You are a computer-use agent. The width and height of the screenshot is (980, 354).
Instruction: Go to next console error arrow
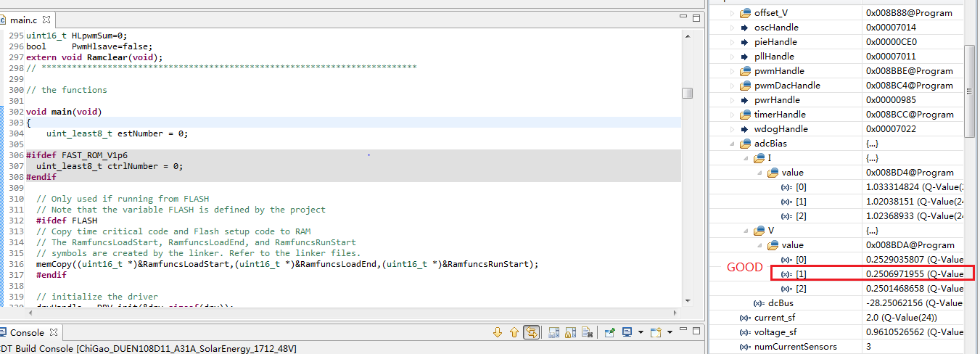click(x=498, y=332)
